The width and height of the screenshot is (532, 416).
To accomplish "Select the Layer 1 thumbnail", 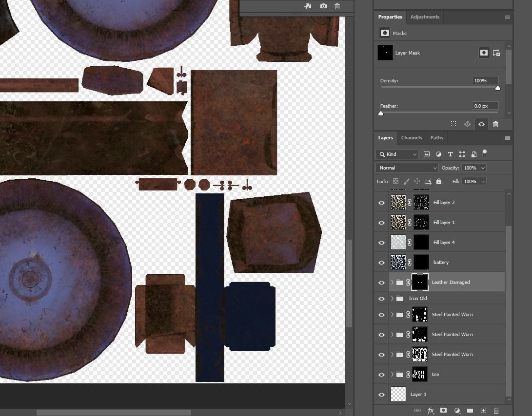I will point(398,394).
